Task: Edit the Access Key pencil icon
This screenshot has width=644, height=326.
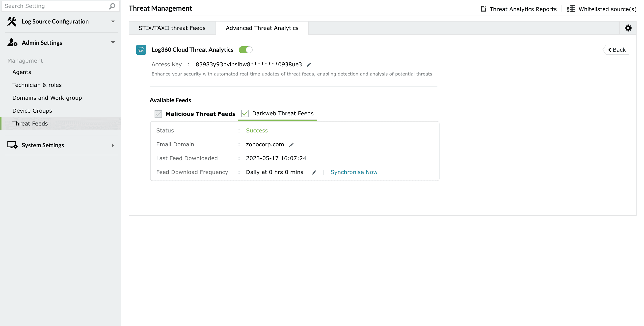Action: pyautogui.click(x=309, y=65)
